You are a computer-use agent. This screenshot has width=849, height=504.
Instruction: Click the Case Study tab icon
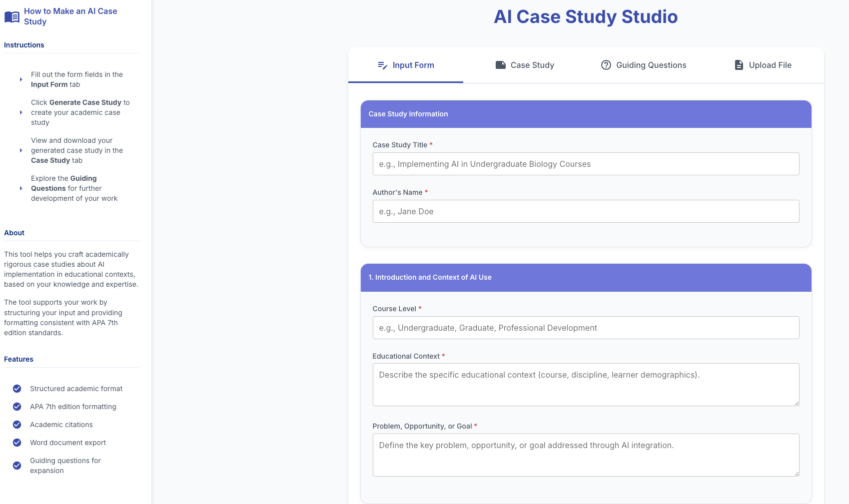[x=500, y=65]
